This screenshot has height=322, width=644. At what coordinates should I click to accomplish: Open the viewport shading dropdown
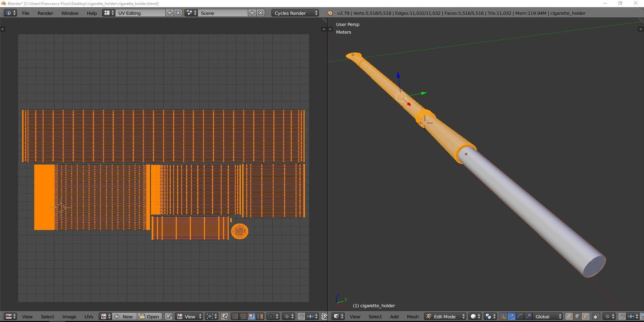coord(475,316)
